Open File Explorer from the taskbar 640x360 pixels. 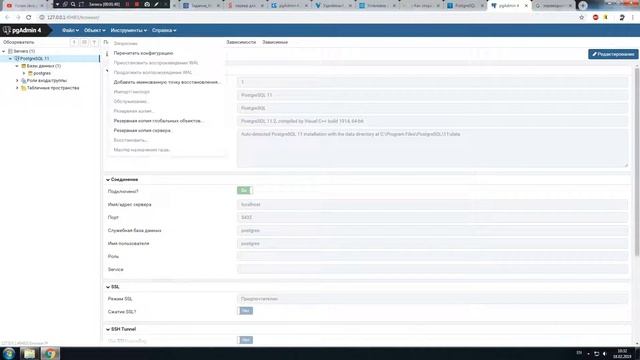click(x=29, y=353)
